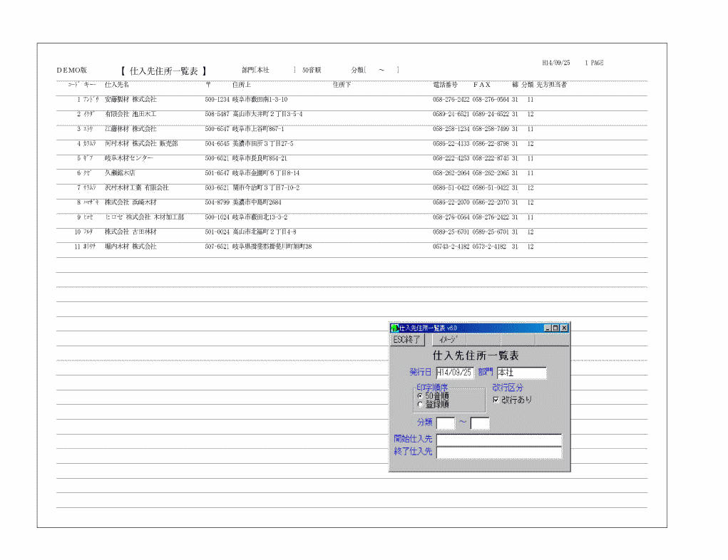Click the postal code 507-6521
Viewport: 728px width, 560px height.
pyautogui.click(x=217, y=247)
